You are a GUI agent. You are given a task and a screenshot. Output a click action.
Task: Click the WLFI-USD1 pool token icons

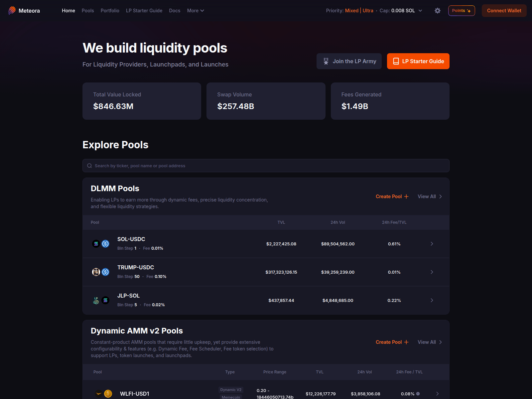(x=103, y=394)
